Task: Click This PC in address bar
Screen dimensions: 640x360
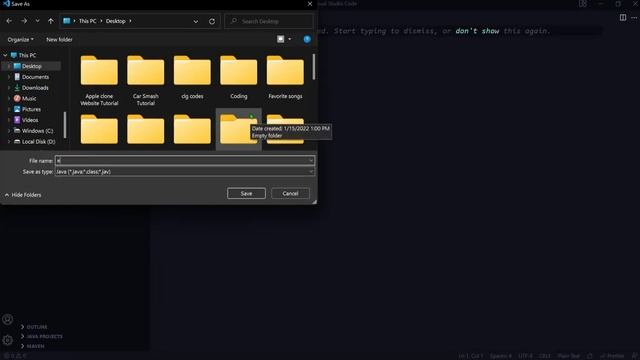Action: (87, 21)
